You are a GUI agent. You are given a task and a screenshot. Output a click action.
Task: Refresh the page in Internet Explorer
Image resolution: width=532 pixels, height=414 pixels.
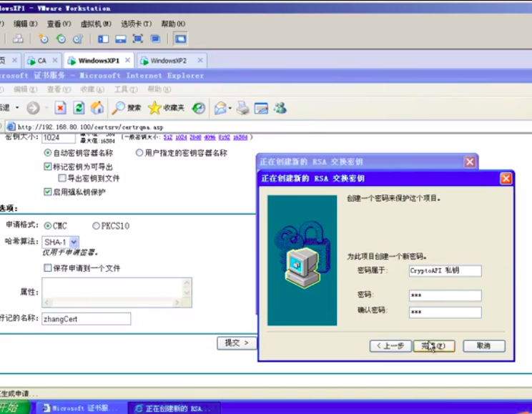tap(79, 108)
